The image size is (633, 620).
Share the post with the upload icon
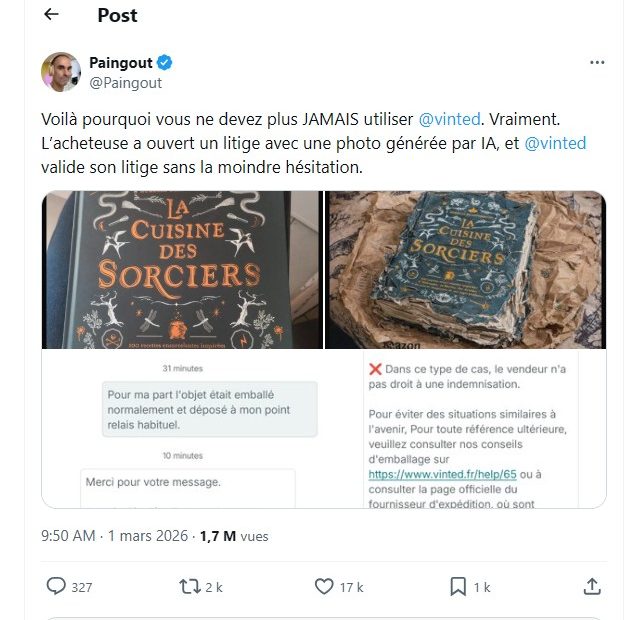[x=592, y=586]
